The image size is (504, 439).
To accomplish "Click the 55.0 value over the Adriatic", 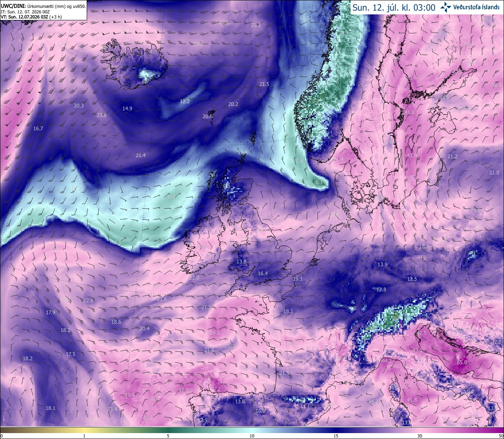I will point(462,362).
